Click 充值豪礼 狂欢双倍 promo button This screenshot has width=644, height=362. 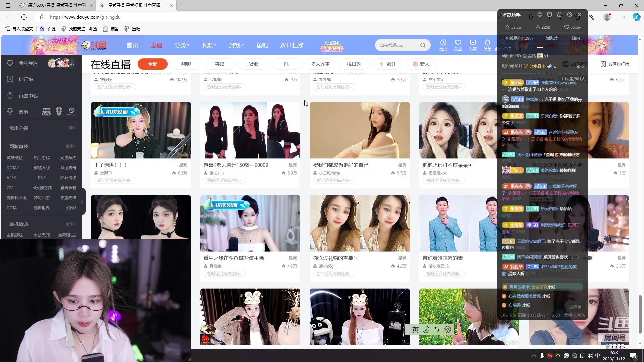[x=332, y=46]
